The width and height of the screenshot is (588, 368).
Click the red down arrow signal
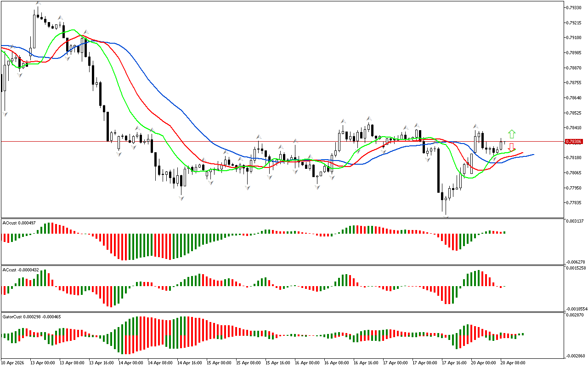pos(511,147)
